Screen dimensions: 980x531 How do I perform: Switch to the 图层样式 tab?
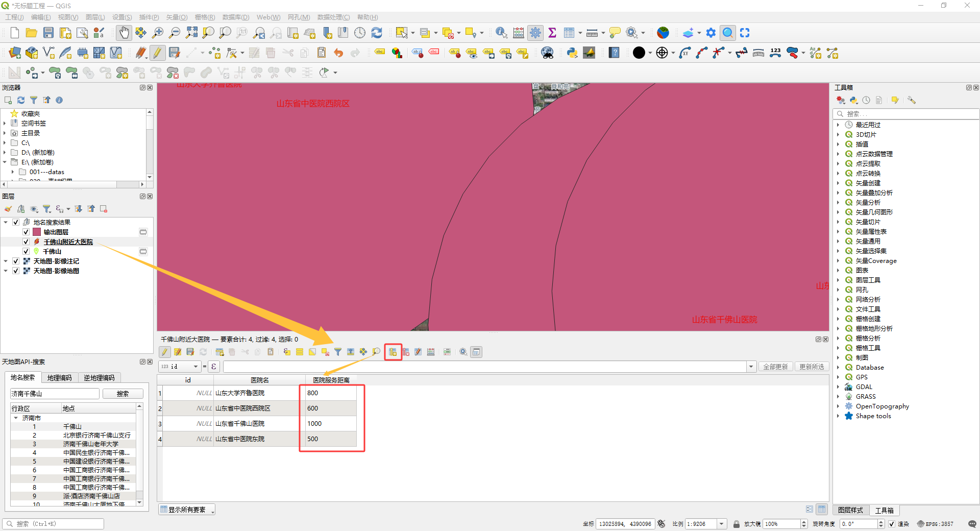click(850, 510)
